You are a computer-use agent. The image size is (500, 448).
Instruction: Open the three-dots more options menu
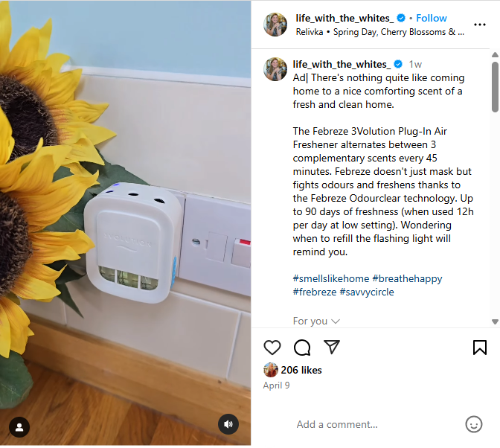point(480,25)
